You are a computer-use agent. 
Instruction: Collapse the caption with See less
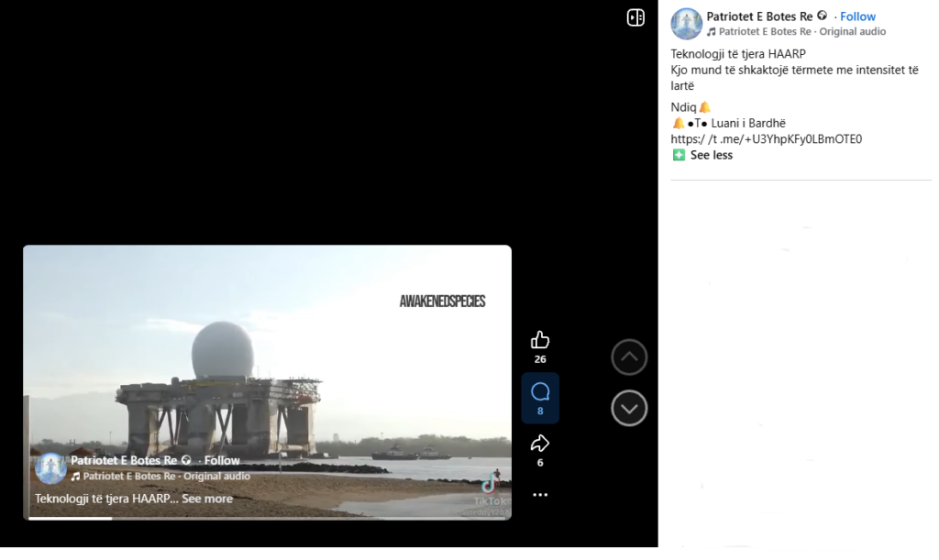tap(711, 155)
